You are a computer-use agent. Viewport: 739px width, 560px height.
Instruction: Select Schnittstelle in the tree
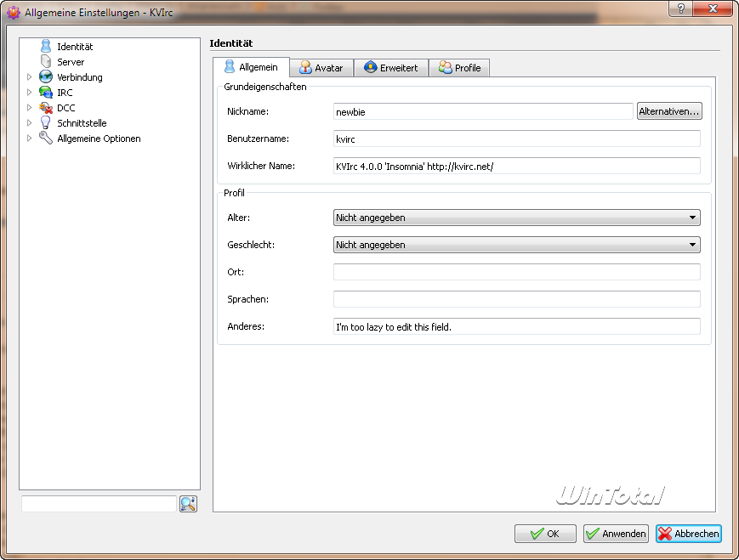pyautogui.click(x=82, y=123)
